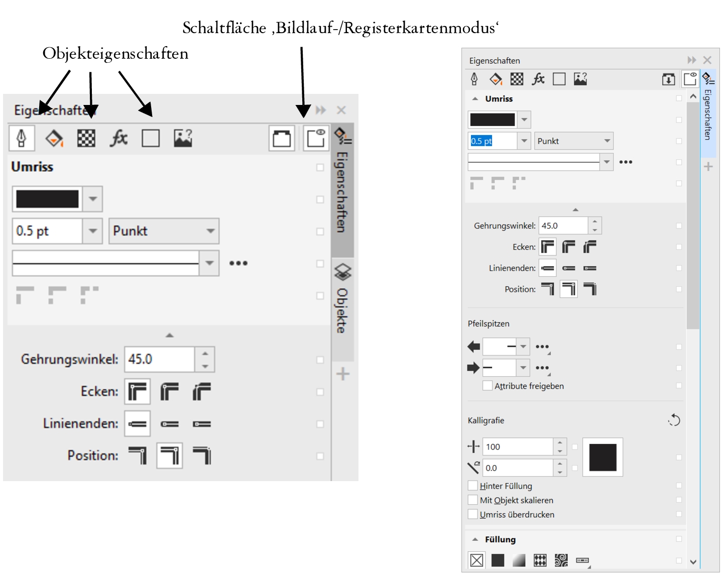Collapse the Umriss section in right panel
The width and height of the screenshot is (728, 577).
(x=475, y=99)
